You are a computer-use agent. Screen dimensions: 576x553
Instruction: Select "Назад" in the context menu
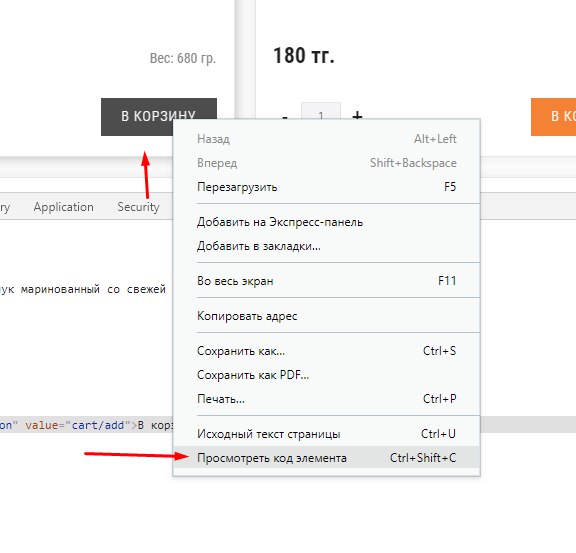pos(326,139)
